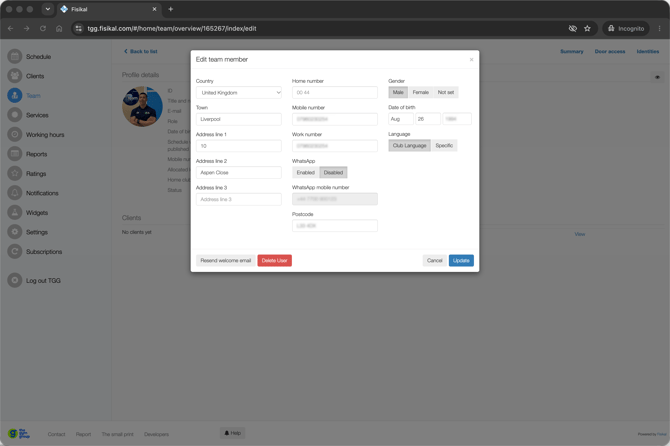Viewport: 670px width, 446px height.
Task: Click the Address line 2 field
Action: pyautogui.click(x=239, y=173)
